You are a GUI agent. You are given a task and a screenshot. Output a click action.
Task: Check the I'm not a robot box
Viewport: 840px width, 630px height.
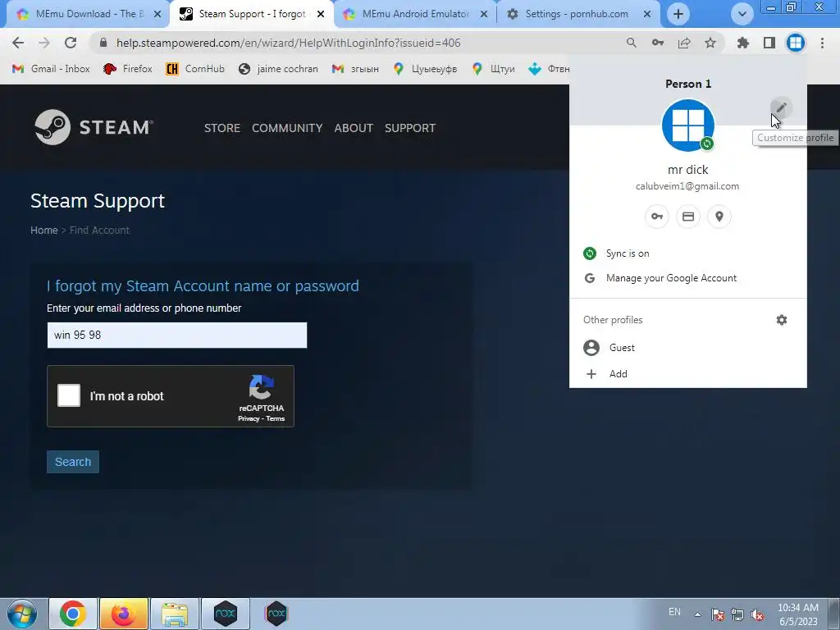coord(69,395)
